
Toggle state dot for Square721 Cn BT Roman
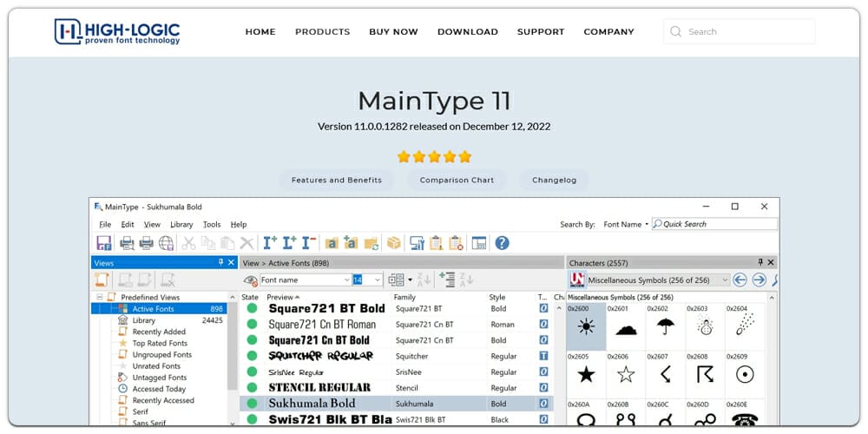click(252, 324)
